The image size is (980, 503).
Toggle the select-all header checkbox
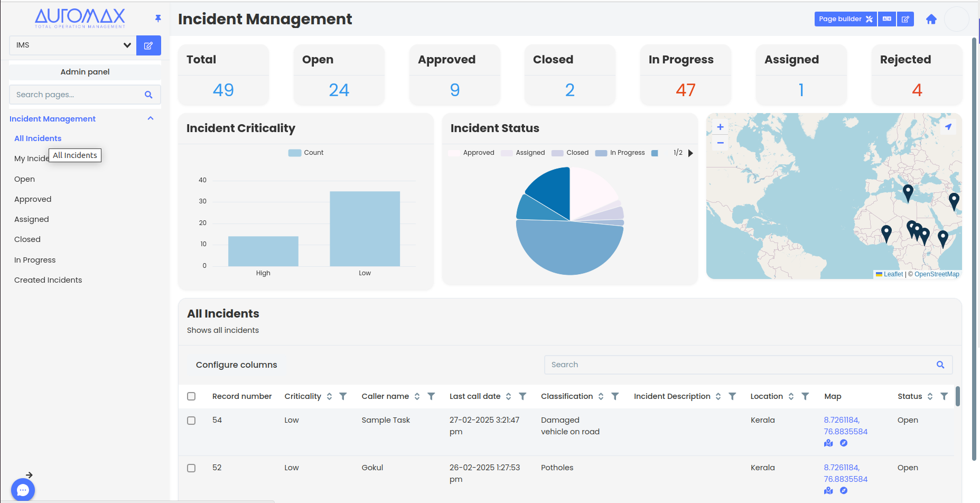point(191,396)
